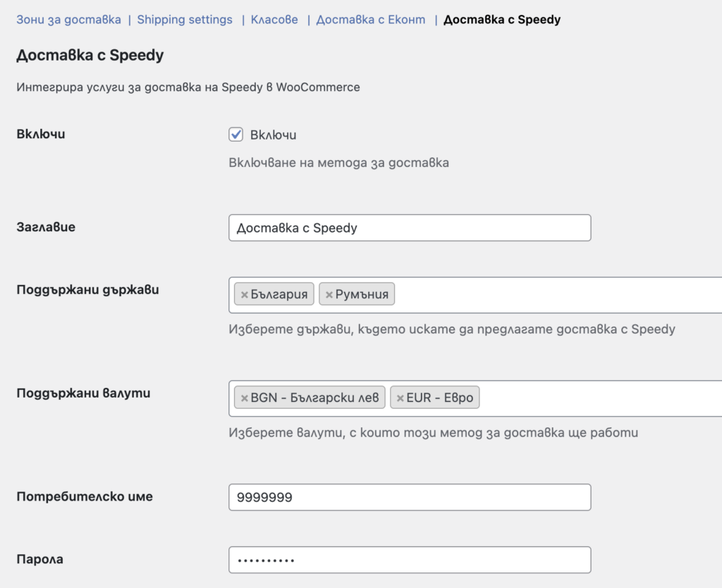Image resolution: width=722 pixels, height=588 pixels.
Task: Click the Парола password field
Action: 409,559
